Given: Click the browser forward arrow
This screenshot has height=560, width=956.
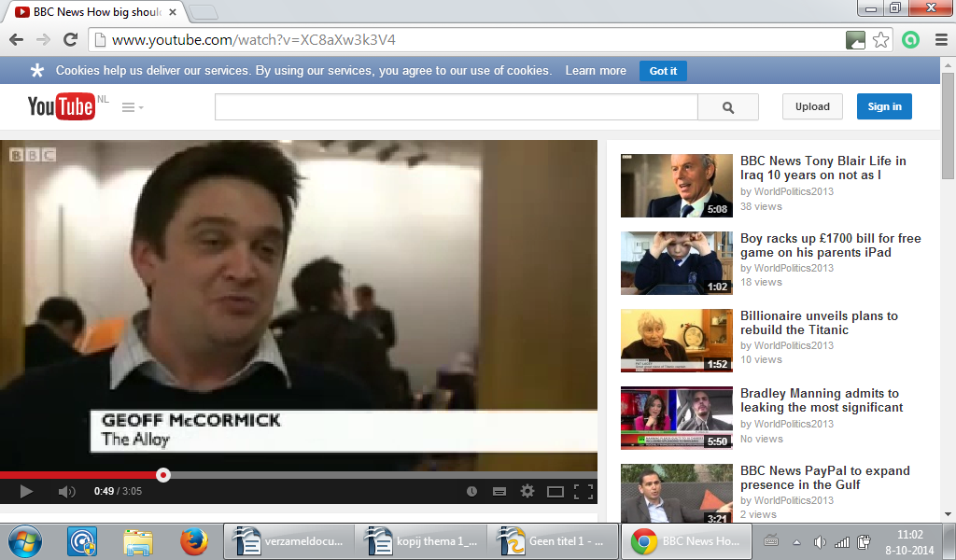Looking at the screenshot, I should (43, 40).
